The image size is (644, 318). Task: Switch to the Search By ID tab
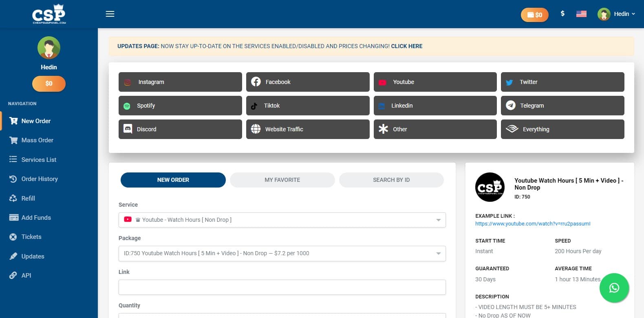point(391,180)
